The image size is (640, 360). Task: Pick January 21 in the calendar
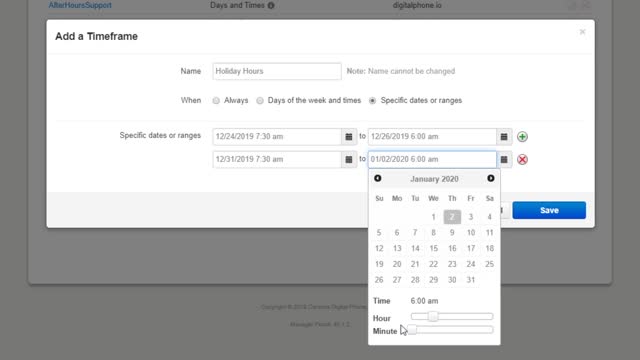click(x=415, y=264)
